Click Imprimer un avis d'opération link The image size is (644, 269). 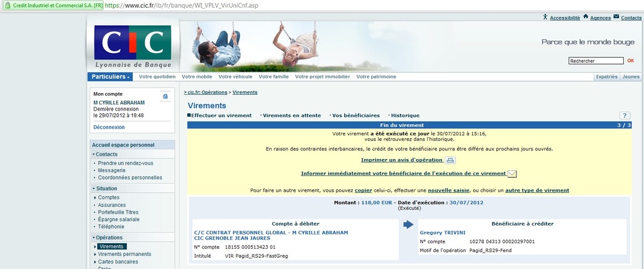tap(402, 160)
